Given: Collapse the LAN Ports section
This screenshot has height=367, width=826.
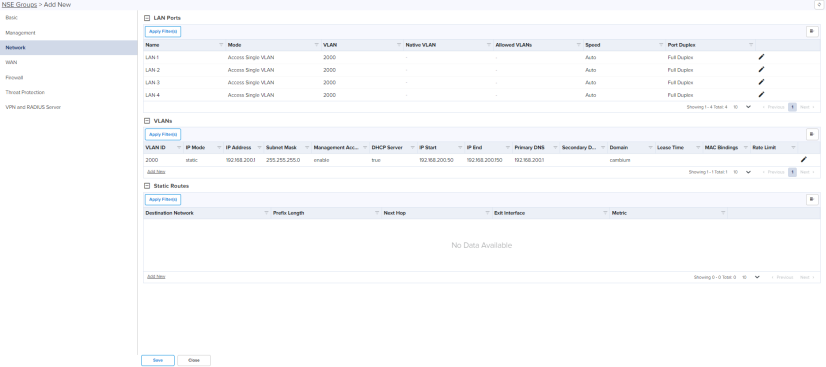Looking at the screenshot, I should 147,18.
